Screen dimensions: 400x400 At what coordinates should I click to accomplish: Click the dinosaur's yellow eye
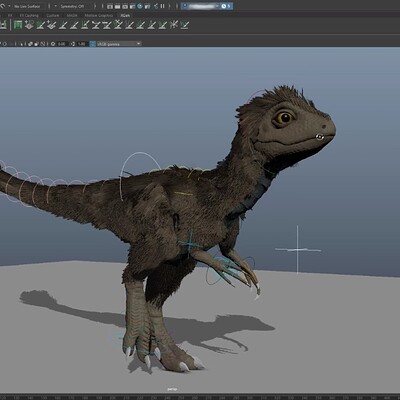tap(284, 117)
